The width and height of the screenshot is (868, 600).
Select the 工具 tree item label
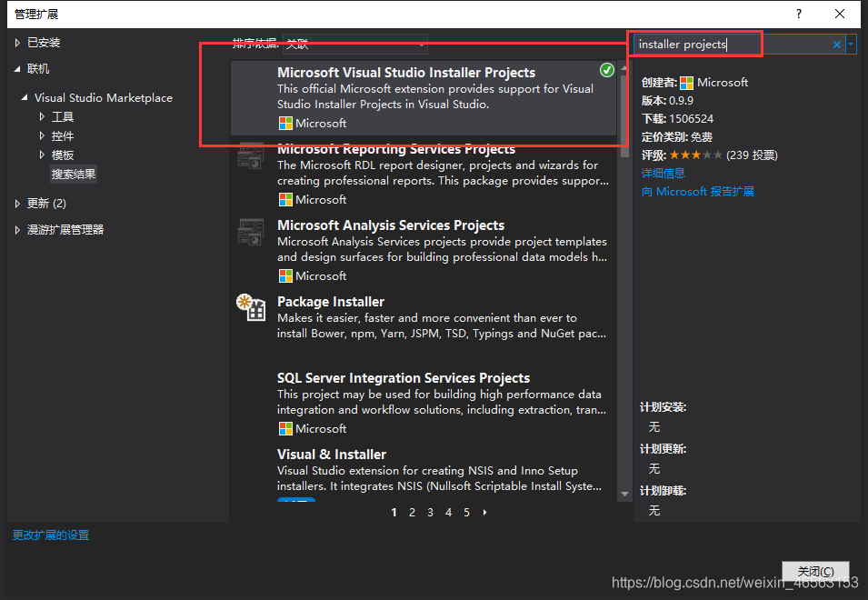(x=63, y=116)
